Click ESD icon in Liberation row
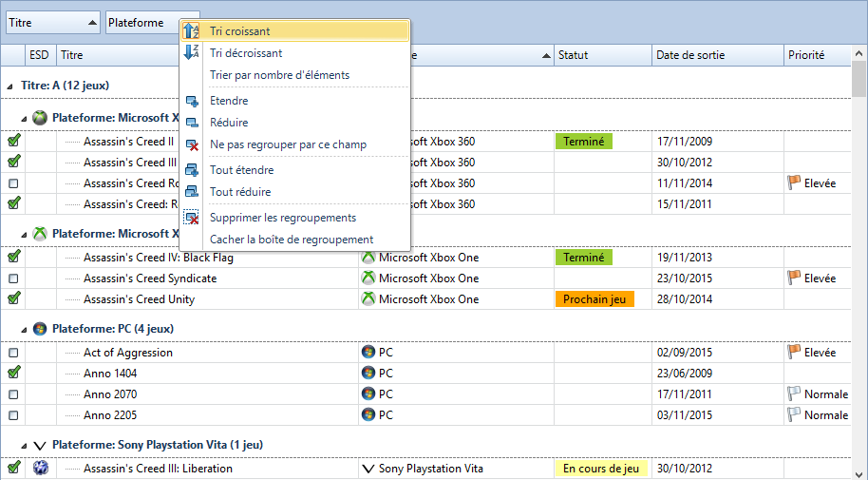Image resolution: width=868 pixels, height=480 pixels. pos(41,468)
